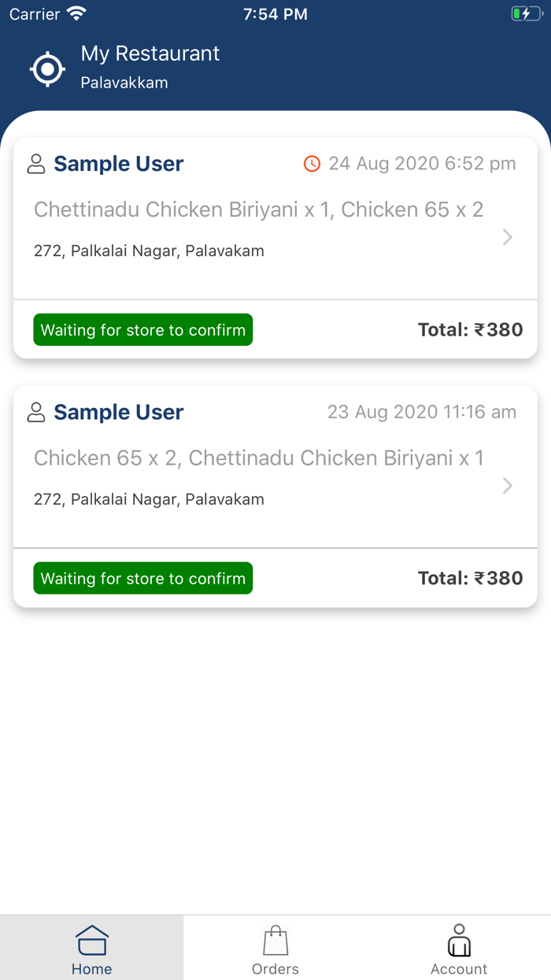Expand first order via chevron arrow
The image size is (551, 980).
(x=508, y=237)
